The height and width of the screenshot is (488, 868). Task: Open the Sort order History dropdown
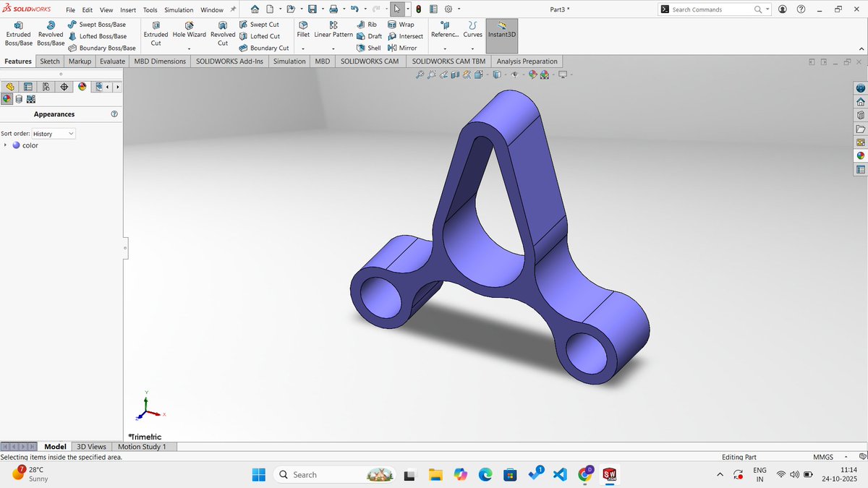point(54,134)
